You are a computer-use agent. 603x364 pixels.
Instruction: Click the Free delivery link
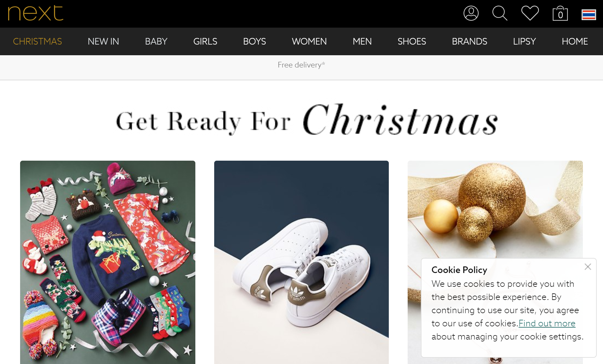pos(301,65)
